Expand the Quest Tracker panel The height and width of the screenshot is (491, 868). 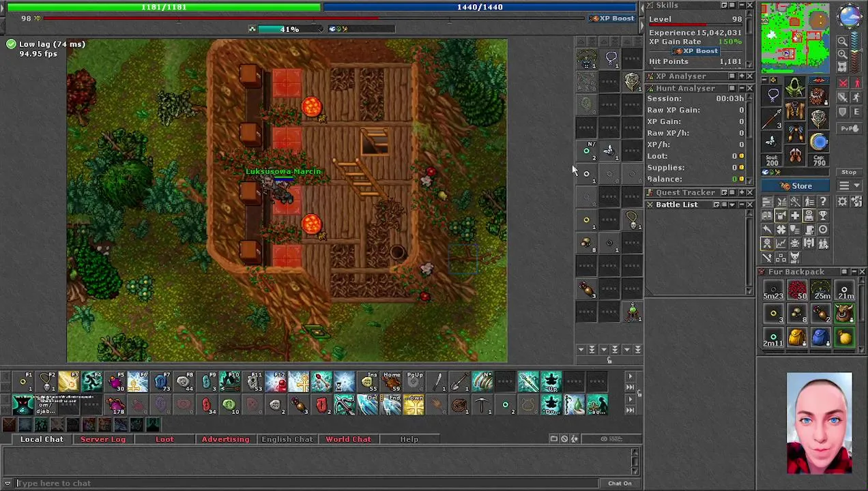tap(740, 193)
